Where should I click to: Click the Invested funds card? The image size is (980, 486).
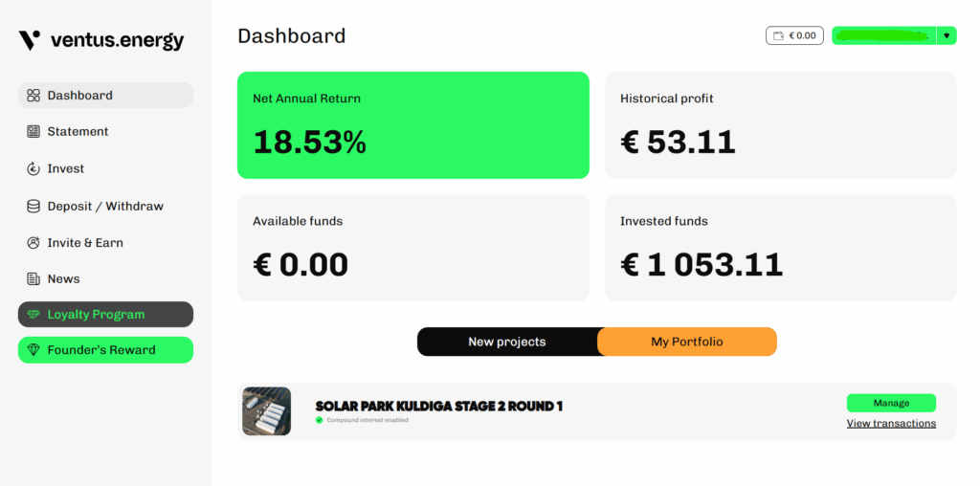point(781,248)
